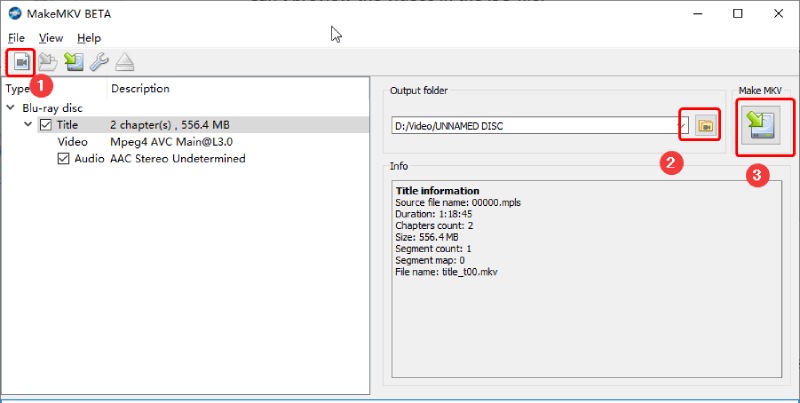Open the View menu

point(51,38)
